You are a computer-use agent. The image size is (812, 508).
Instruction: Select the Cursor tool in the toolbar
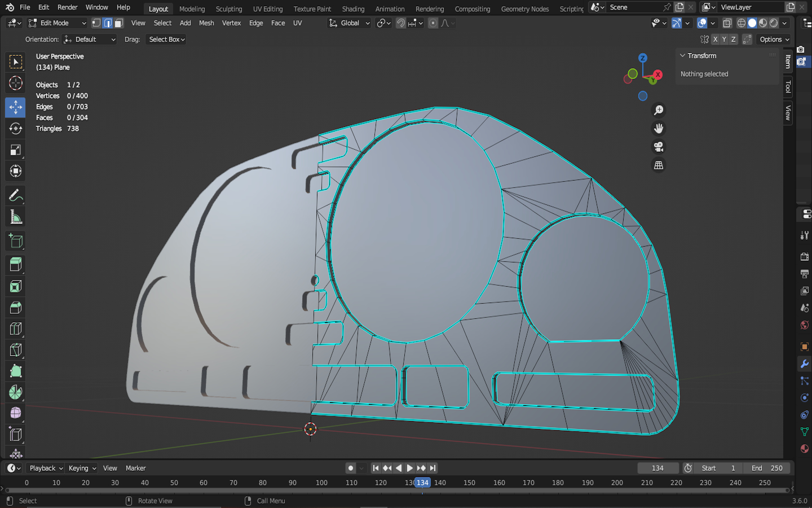tap(16, 83)
